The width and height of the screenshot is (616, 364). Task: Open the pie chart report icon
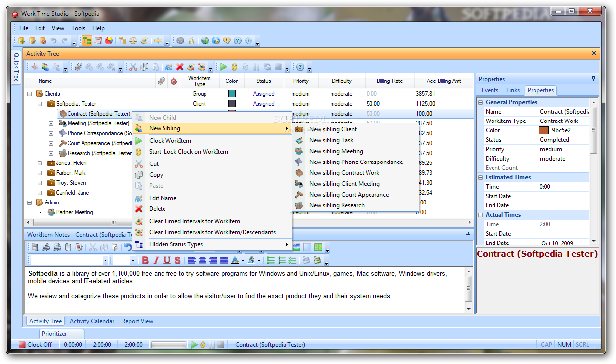click(109, 40)
